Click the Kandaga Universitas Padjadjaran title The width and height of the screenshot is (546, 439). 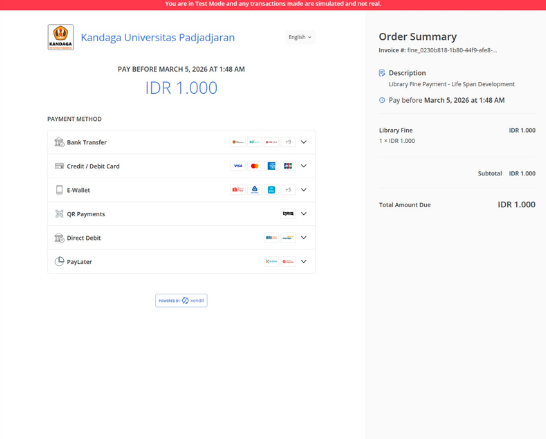(x=158, y=37)
